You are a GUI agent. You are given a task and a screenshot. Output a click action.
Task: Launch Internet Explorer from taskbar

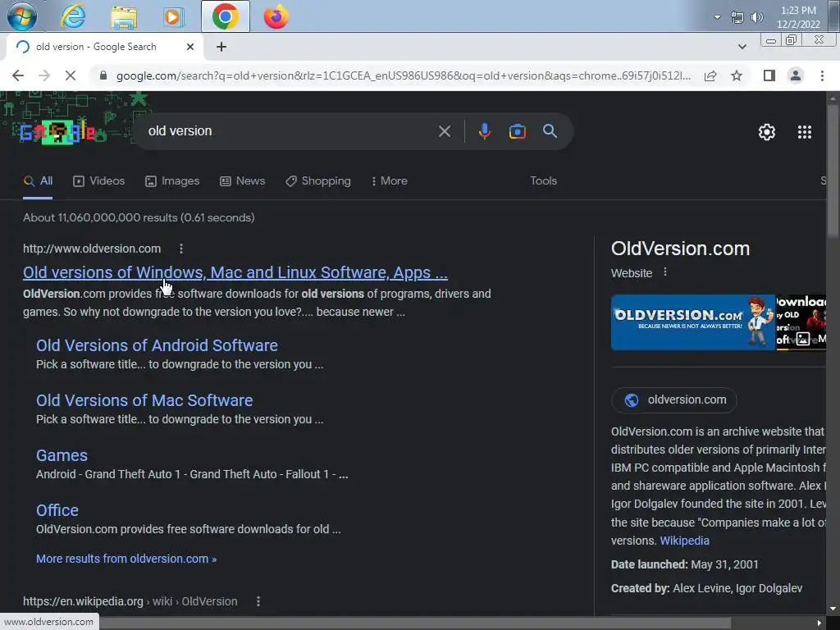pos(73,16)
